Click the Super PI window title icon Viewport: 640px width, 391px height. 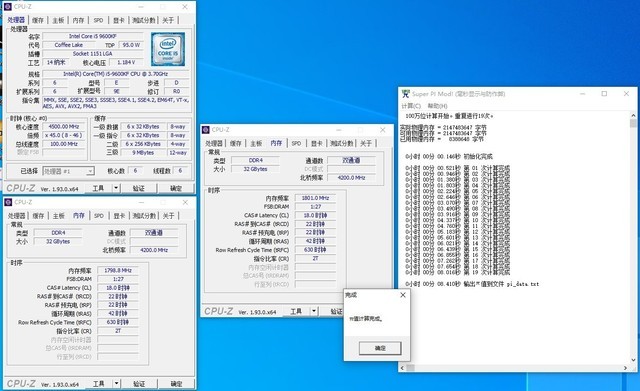coord(405,94)
